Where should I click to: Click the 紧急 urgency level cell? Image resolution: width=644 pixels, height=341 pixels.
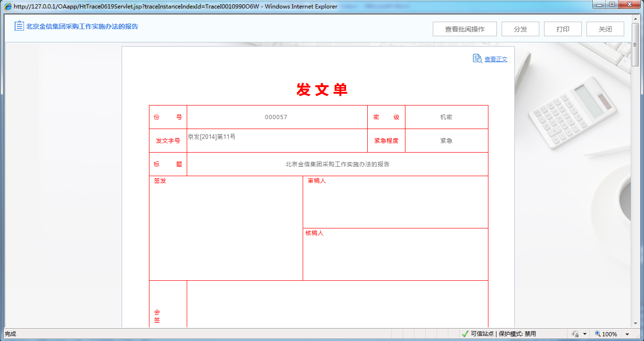(x=447, y=140)
